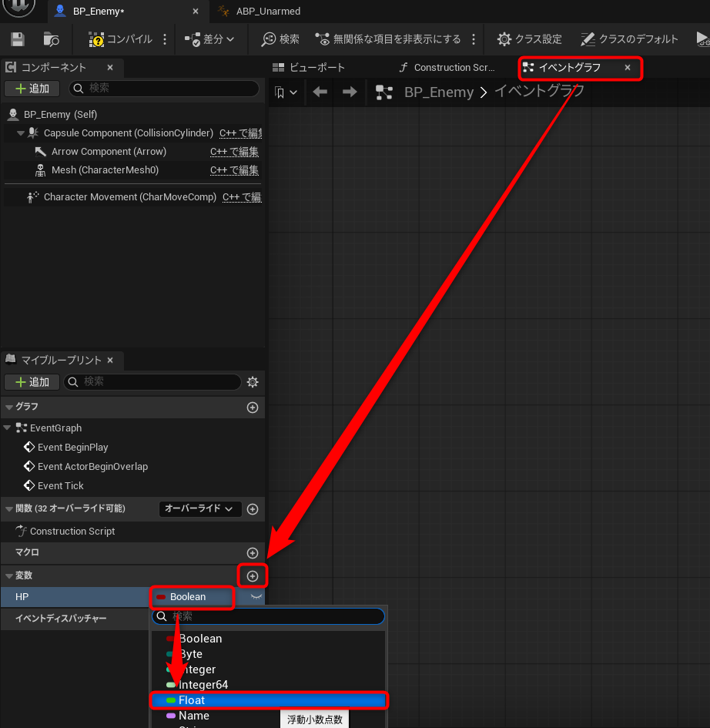This screenshot has height=728, width=710.
Task: Open クラス設定 (Class Settings)
Action: [530, 39]
